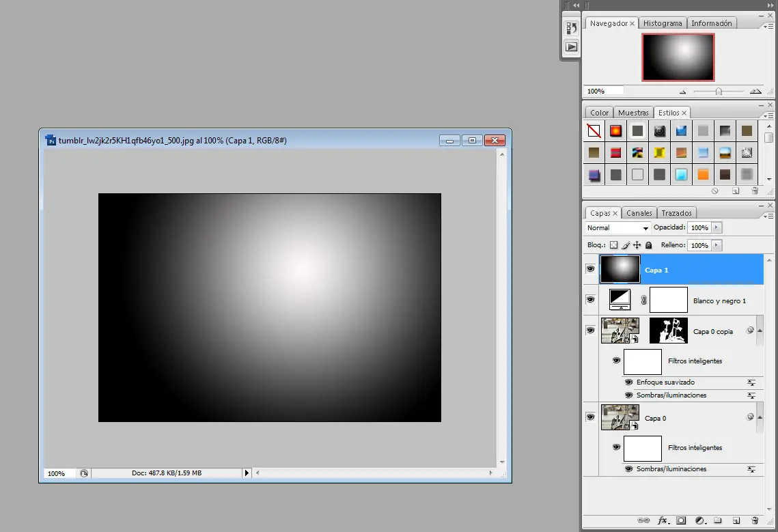Switch to Canales tab
Viewport: 778px width, 532px height.
pos(639,213)
